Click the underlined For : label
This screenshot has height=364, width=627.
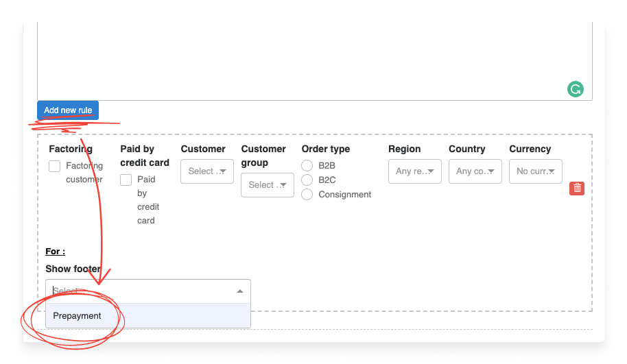(x=55, y=252)
